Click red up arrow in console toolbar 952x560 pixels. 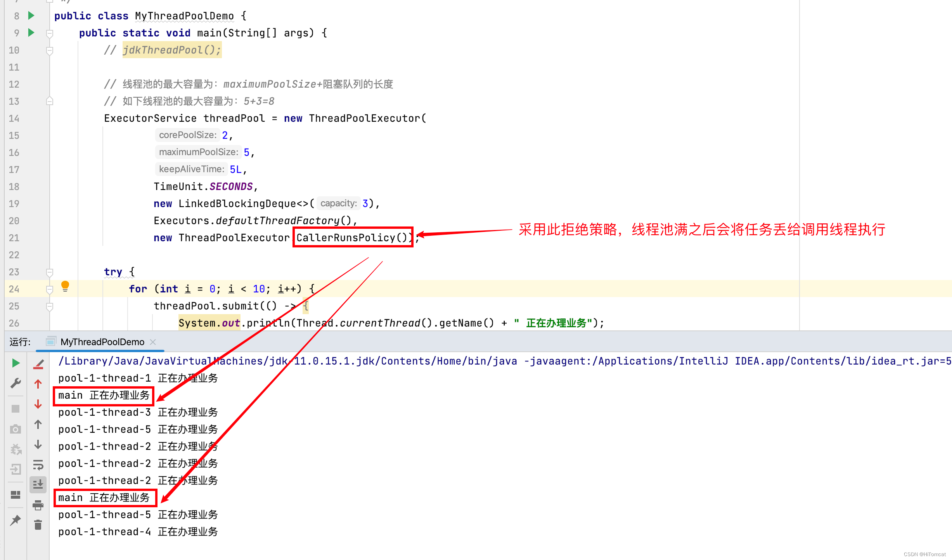coord(38,384)
